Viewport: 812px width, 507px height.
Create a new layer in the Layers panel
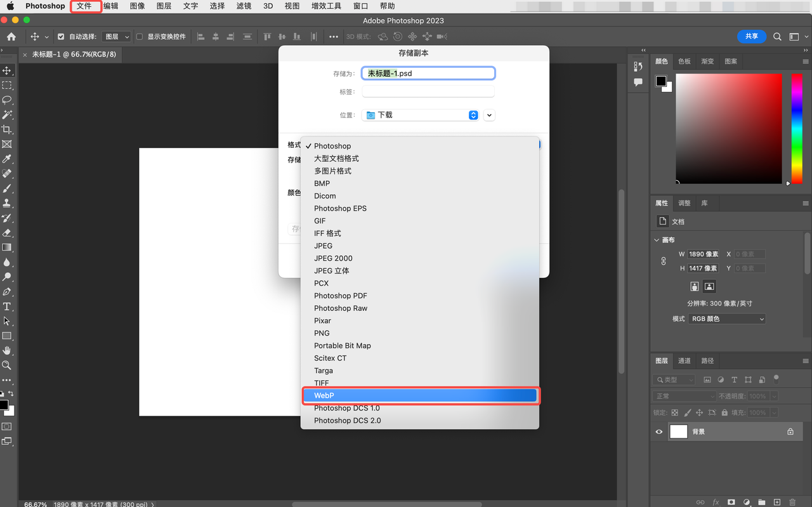[778, 502]
